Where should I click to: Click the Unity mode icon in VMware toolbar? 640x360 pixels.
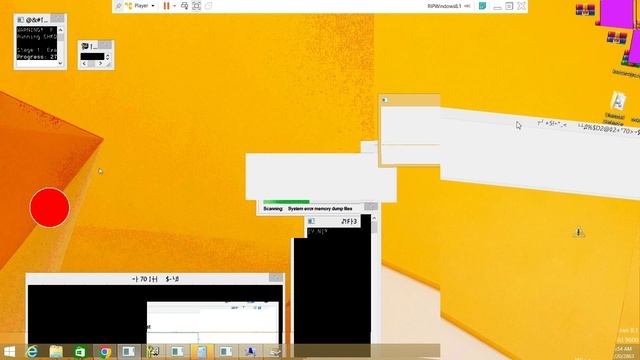(208, 6)
